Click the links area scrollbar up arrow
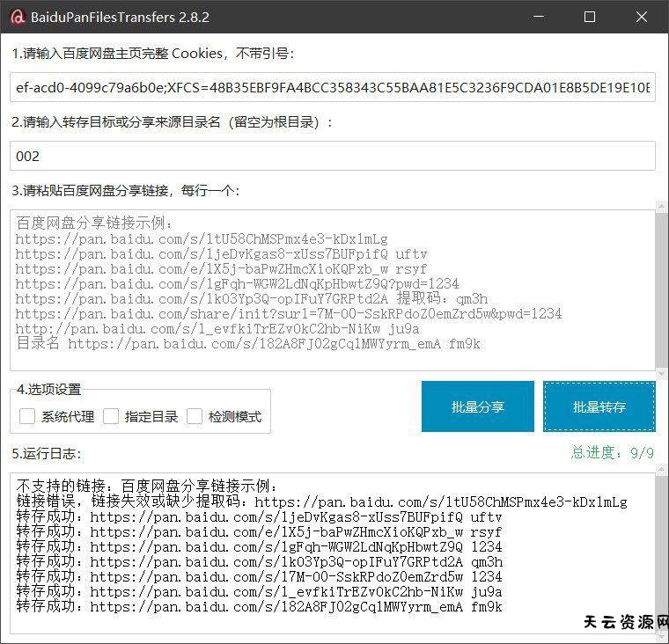This screenshot has height=644, width=669. pyautogui.click(x=662, y=207)
